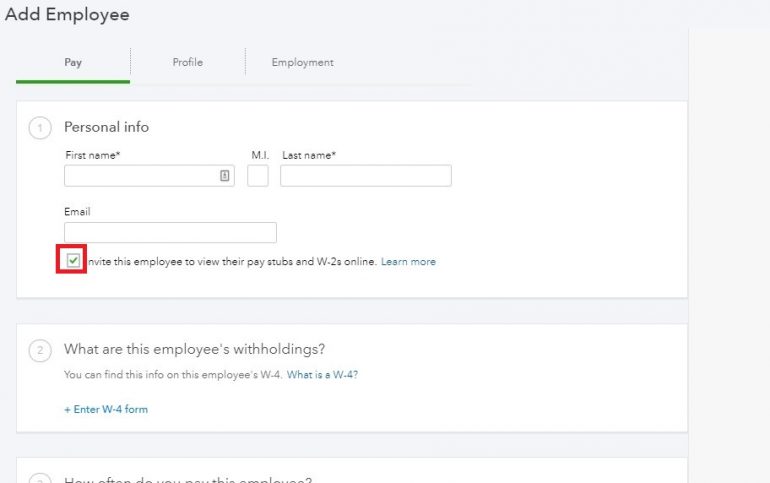The height and width of the screenshot is (483, 770).
Task: Click the step 1 circle icon
Action: coord(41,128)
